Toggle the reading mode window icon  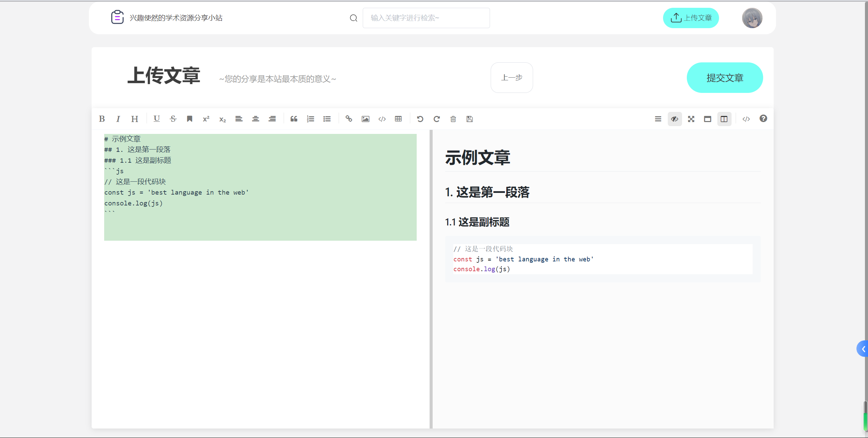pyautogui.click(x=707, y=119)
